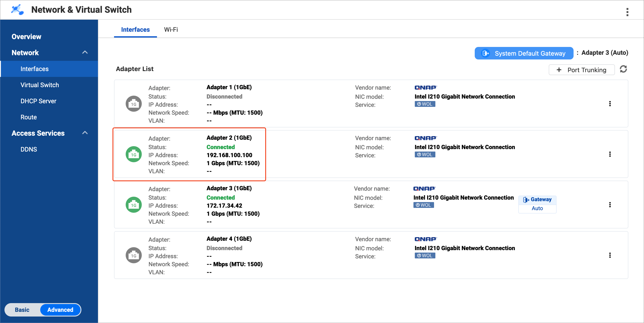Click the WOL badge on Adapter 2
The height and width of the screenshot is (323, 644).
point(425,154)
